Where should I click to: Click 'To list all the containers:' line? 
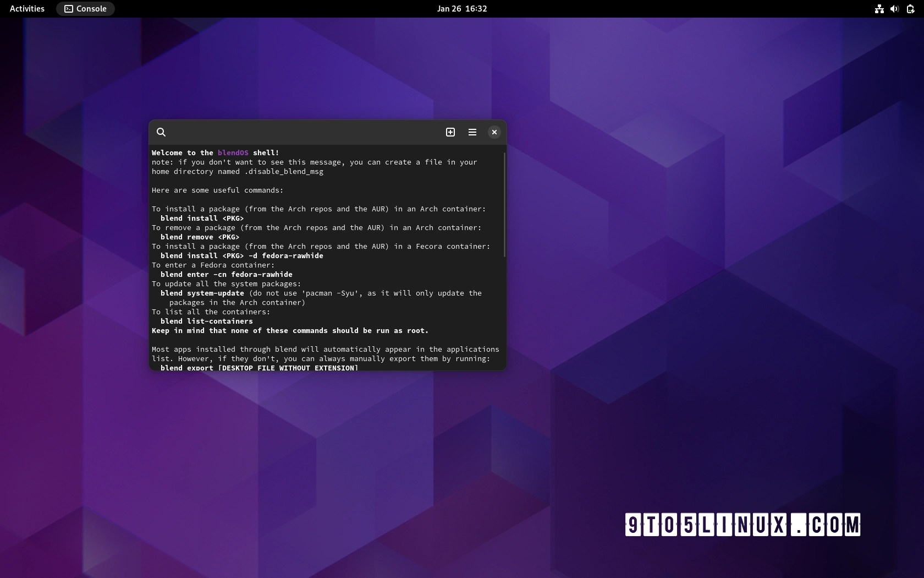coord(211,312)
